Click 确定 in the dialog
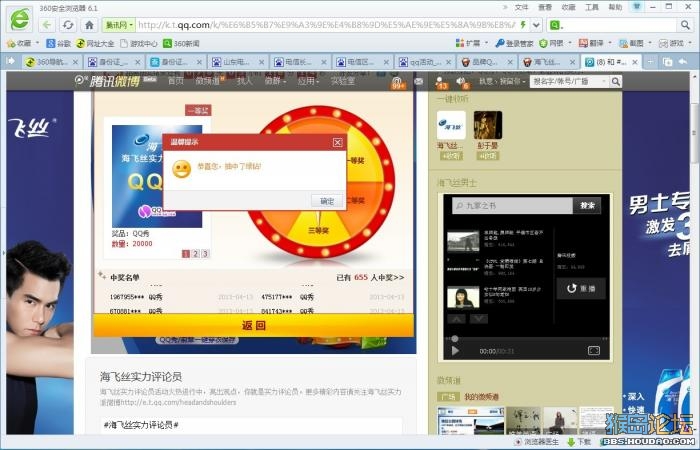The height and width of the screenshot is (450, 700). coord(327,201)
